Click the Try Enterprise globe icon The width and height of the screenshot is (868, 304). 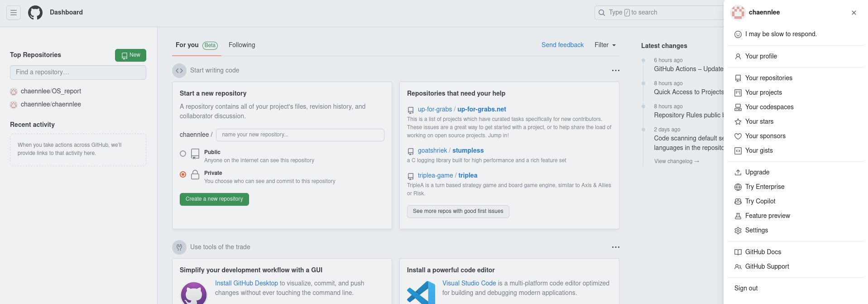point(738,187)
